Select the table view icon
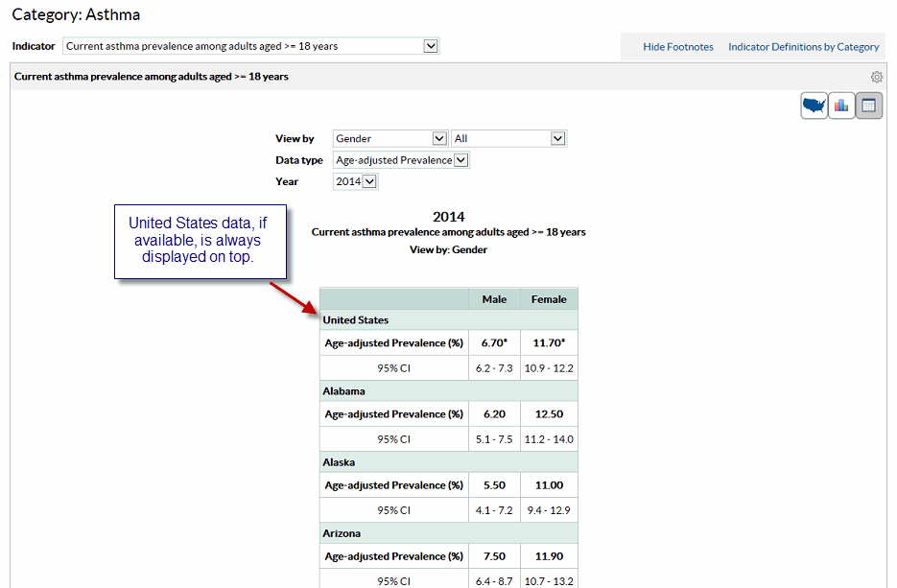This screenshot has width=897, height=588. pos(868,106)
